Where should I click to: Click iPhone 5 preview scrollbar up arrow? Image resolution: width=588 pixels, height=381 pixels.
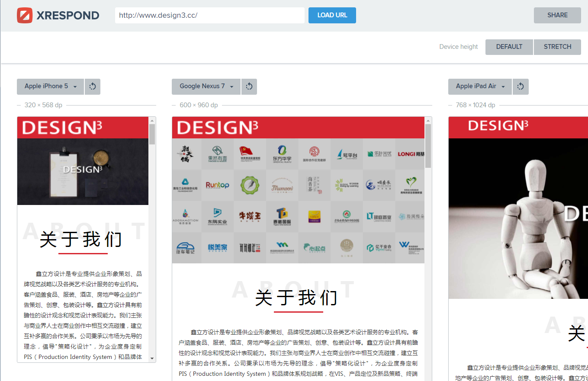tap(152, 120)
